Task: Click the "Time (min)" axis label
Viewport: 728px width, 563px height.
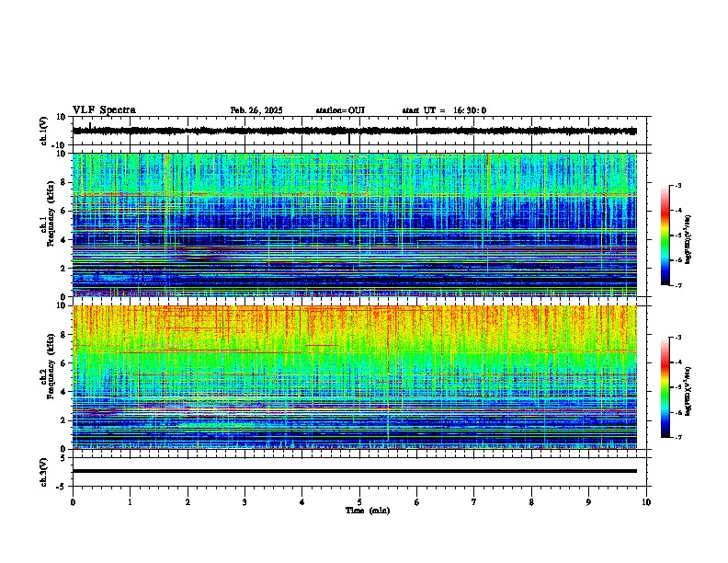Action: click(x=368, y=511)
